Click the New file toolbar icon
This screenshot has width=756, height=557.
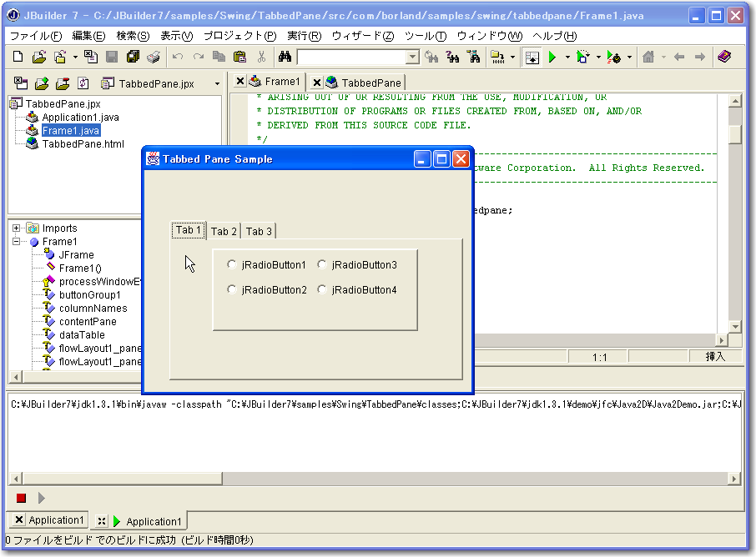point(18,57)
